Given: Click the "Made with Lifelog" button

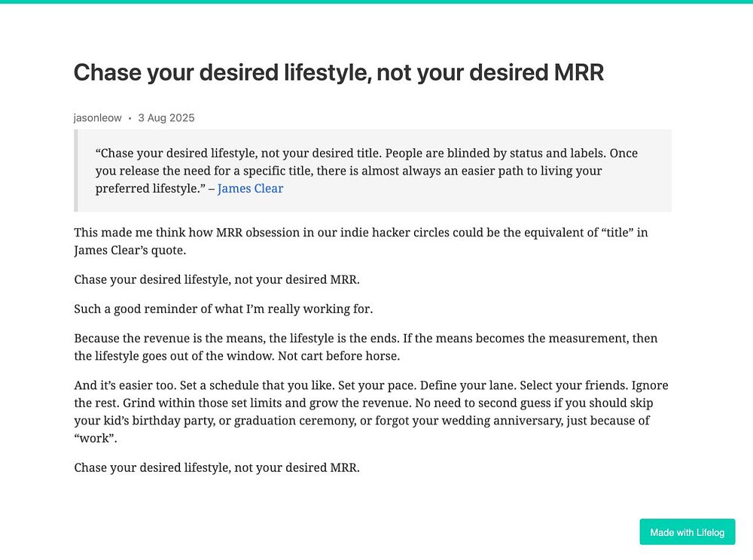Looking at the screenshot, I should coord(687,532).
